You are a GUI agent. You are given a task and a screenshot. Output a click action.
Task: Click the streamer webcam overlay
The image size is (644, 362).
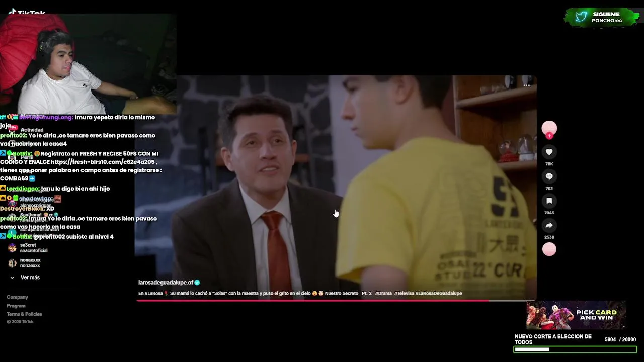(x=88, y=64)
